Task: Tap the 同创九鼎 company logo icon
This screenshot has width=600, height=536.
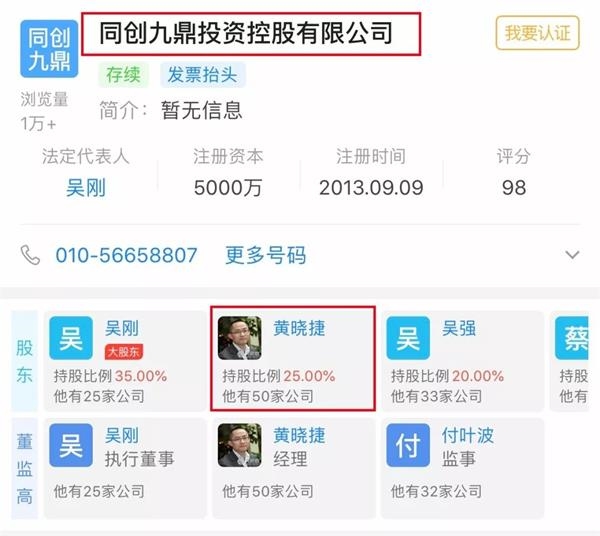Action: pos(49,49)
